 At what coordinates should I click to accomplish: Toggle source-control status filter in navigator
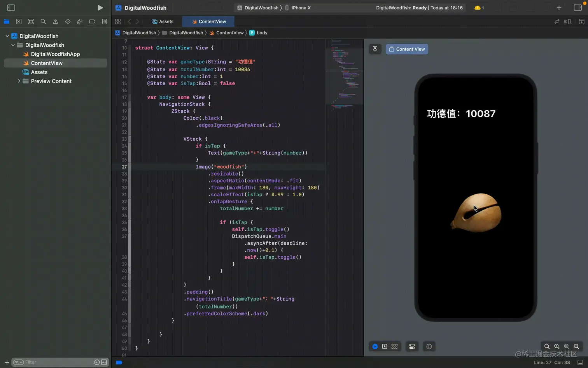tap(104, 362)
